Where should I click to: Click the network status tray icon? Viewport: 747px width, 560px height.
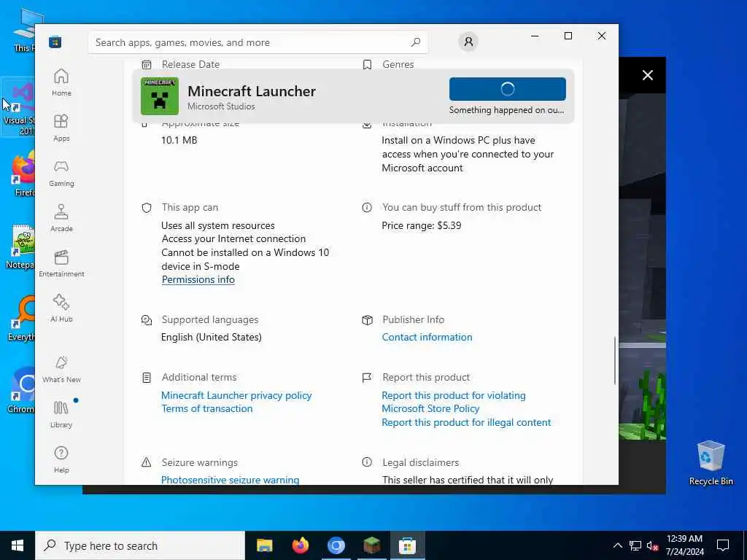pyautogui.click(x=635, y=545)
